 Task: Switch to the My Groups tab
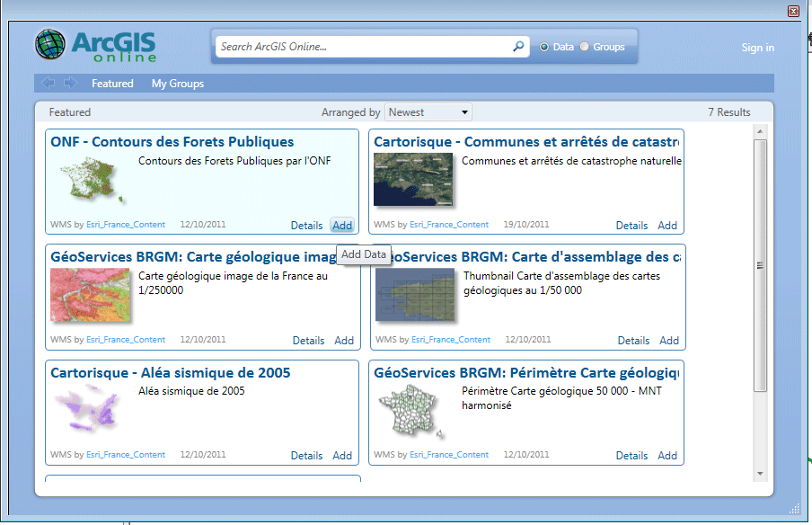pyautogui.click(x=177, y=84)
